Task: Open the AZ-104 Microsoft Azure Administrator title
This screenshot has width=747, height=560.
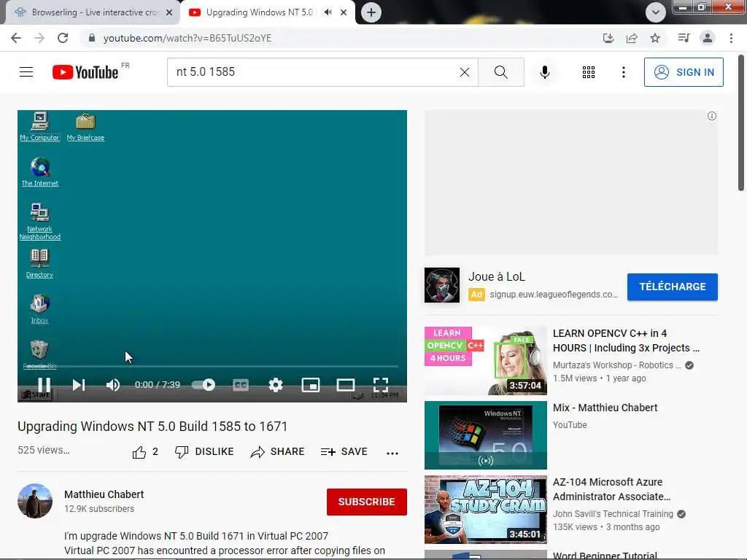Action: tap(612, 489)
